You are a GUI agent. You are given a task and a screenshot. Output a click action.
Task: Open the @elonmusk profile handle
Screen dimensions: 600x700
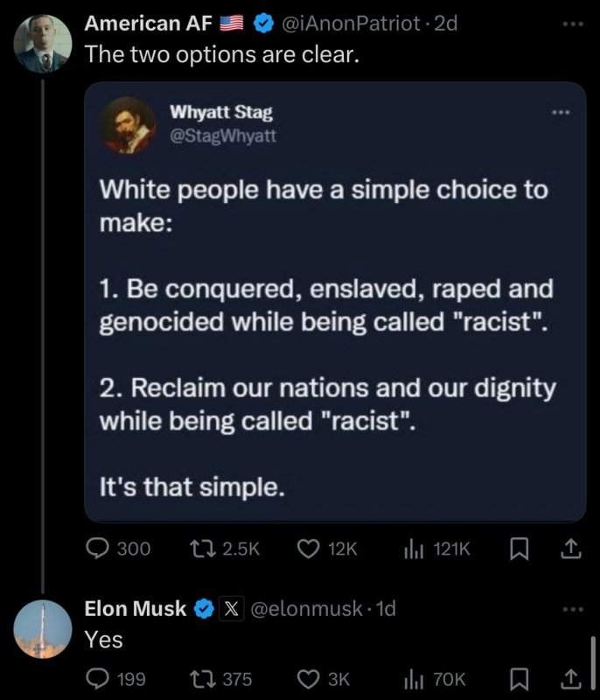coord(306,609)
